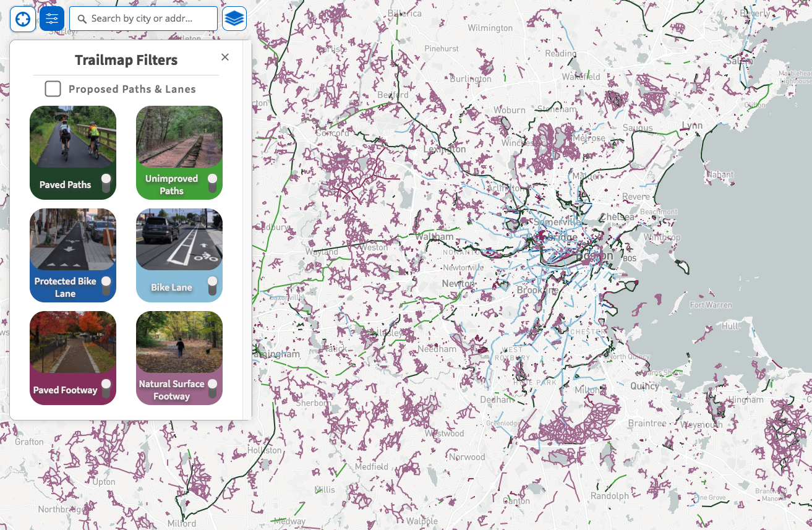The image size is (812, 530).
Task: Click the Millis label on the map
Action: 324,489
